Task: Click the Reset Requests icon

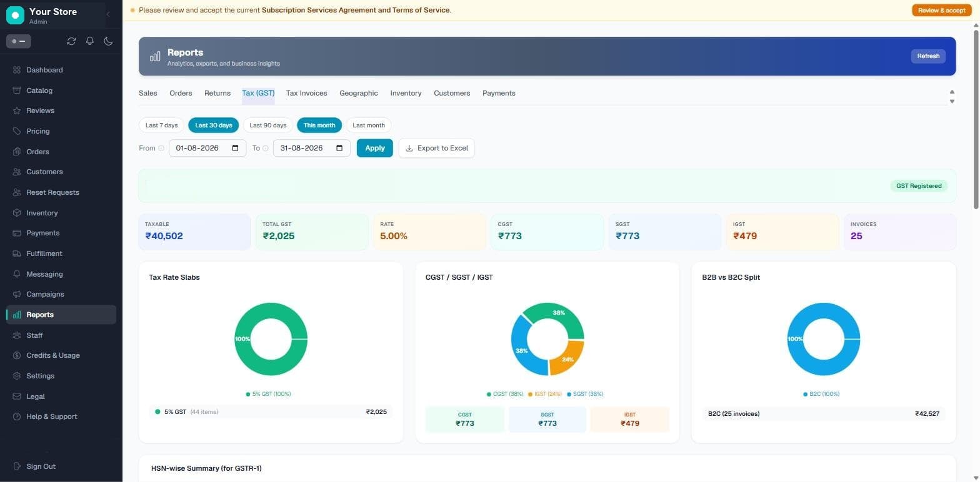Action: 17,192
